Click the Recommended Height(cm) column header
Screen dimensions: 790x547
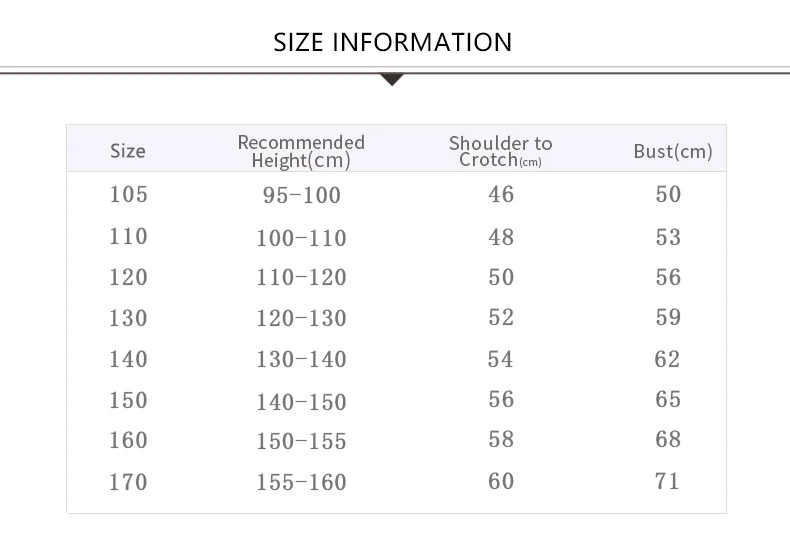[301, 151]
